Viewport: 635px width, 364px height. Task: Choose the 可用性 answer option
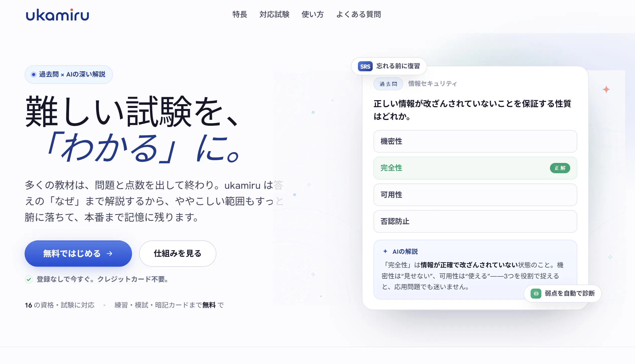click(x=475, y=195)
